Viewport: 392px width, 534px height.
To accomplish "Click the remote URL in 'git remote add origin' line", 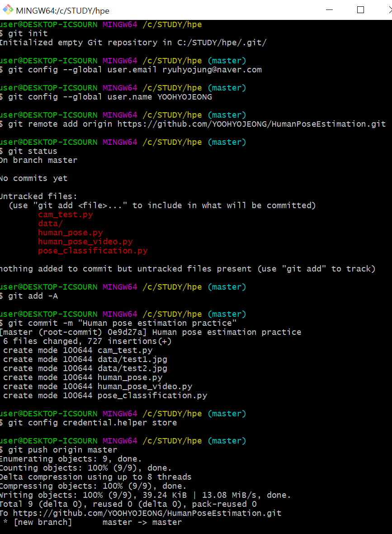I will (251, 124).
